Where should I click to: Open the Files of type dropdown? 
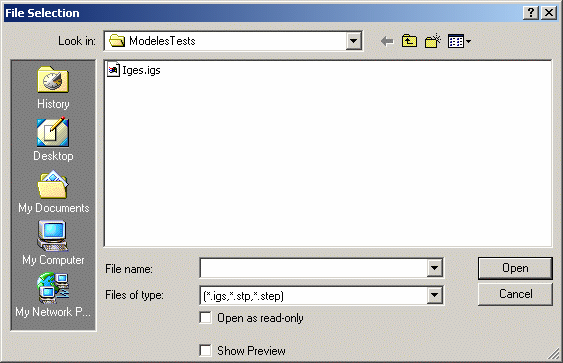[x=434, y=295]
